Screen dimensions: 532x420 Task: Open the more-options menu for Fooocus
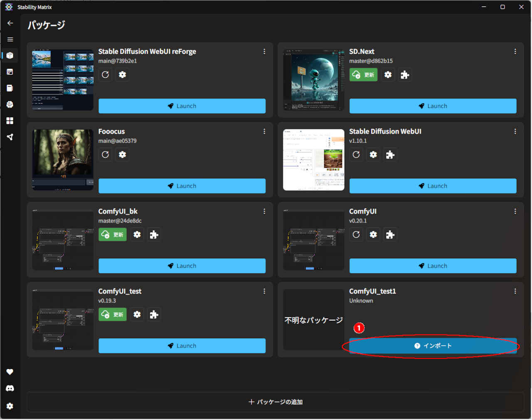tap(264, 131)
